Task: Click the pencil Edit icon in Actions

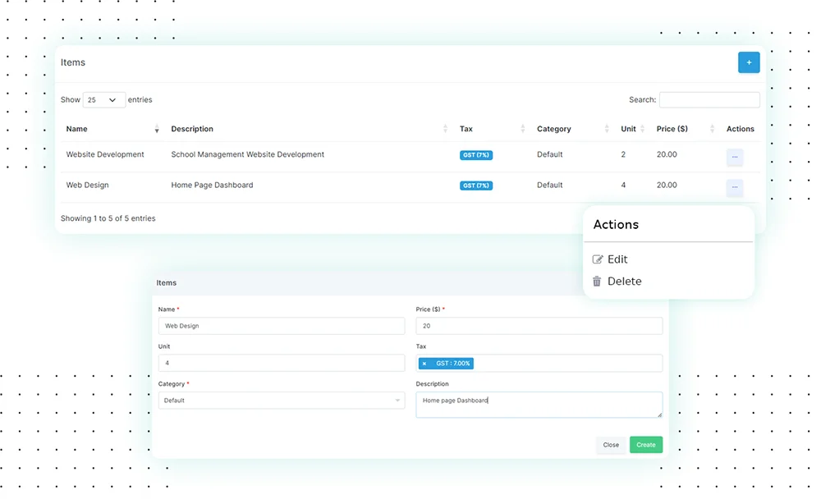Action: (x=598, y=259)
